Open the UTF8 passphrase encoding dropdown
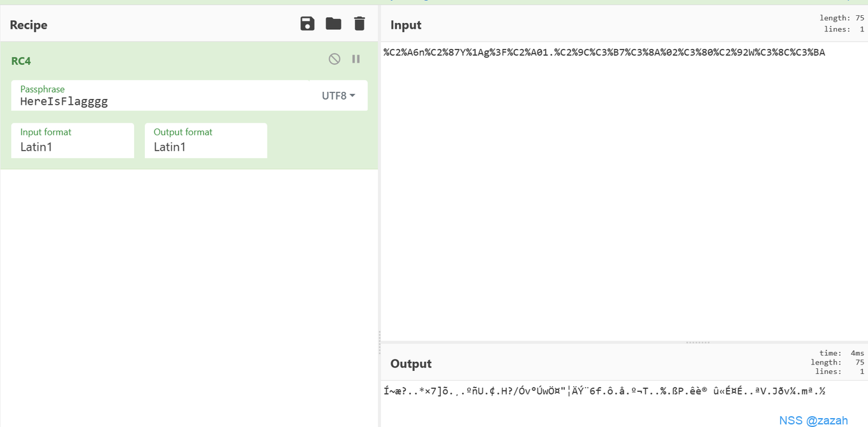This screenshot has height=427, width=868. pyautogui.click(x=338, y=96)
